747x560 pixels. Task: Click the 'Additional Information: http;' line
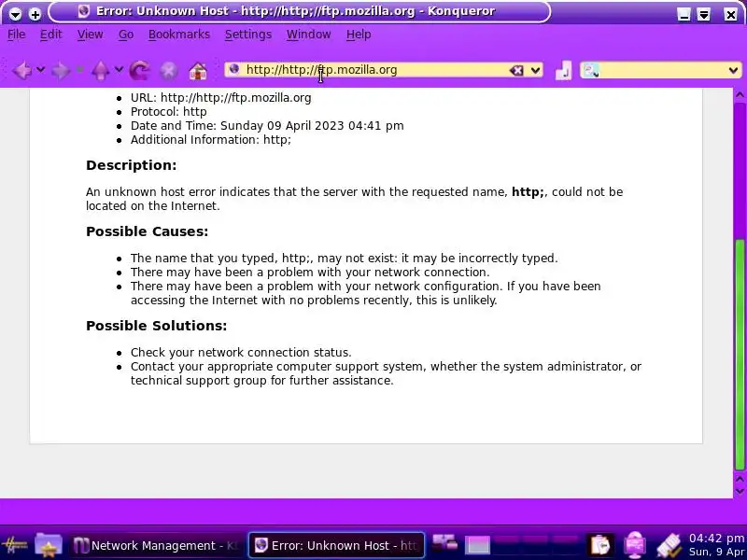211,139
